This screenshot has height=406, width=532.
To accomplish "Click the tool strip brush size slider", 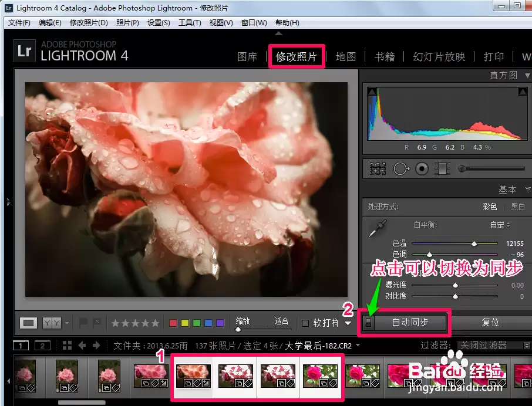I will click(491, 168).
